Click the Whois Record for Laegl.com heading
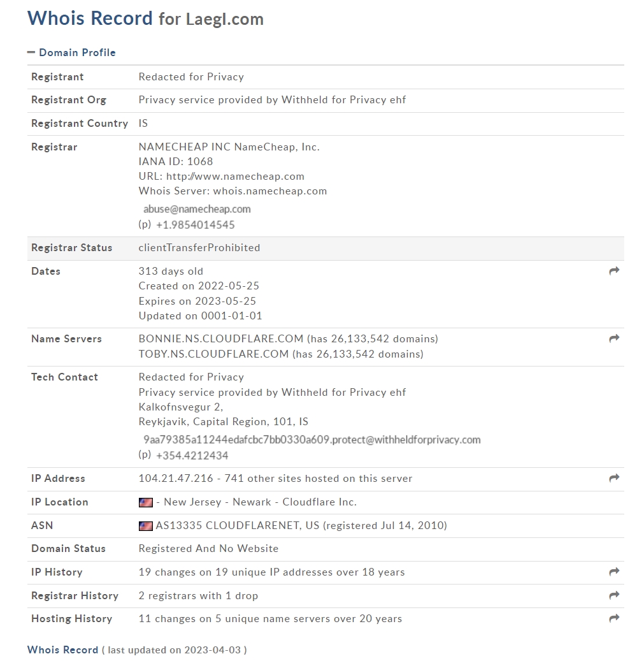 [146, 18]
